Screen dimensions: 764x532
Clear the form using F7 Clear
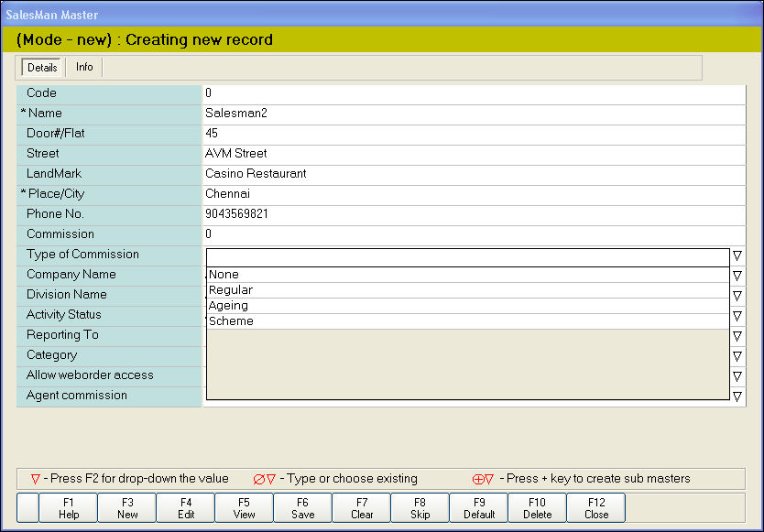(x=362, y=508)
